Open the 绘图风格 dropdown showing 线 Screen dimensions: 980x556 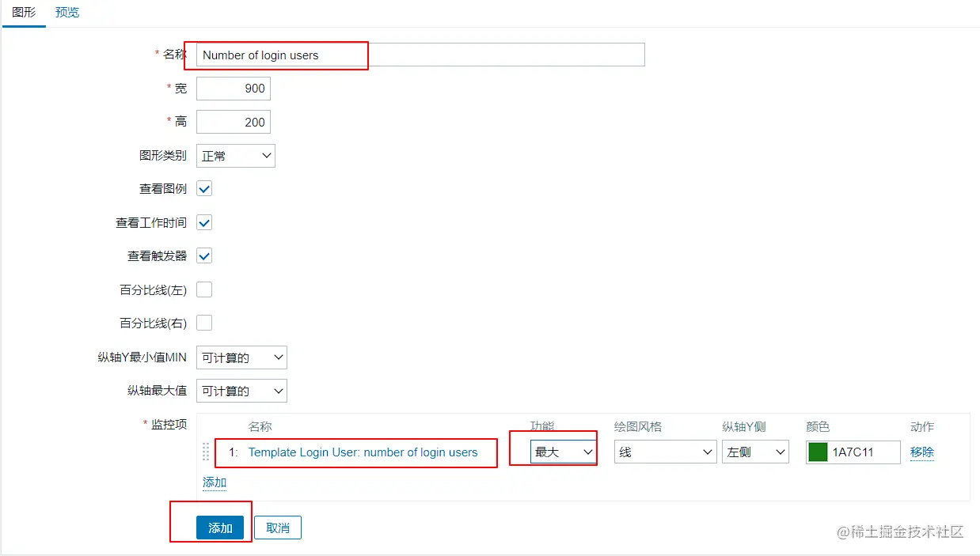[x=666, y=452]
